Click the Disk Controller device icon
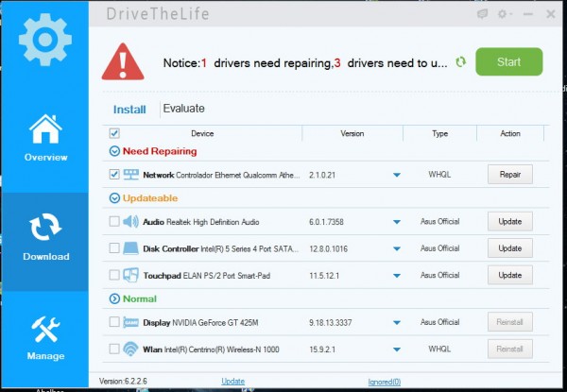 click(130, 248)
